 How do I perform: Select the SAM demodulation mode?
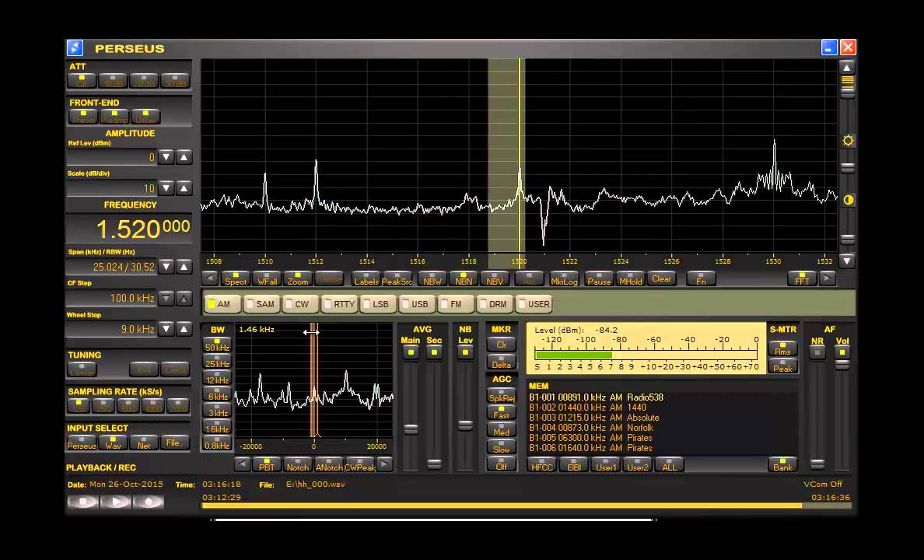(x=261, y=304)
